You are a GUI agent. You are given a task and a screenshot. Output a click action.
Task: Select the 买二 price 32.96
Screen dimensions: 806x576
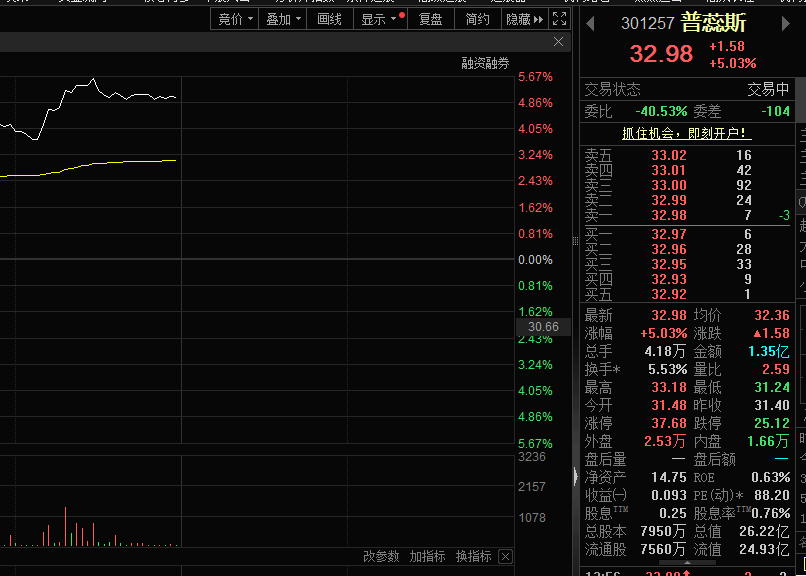669,249
